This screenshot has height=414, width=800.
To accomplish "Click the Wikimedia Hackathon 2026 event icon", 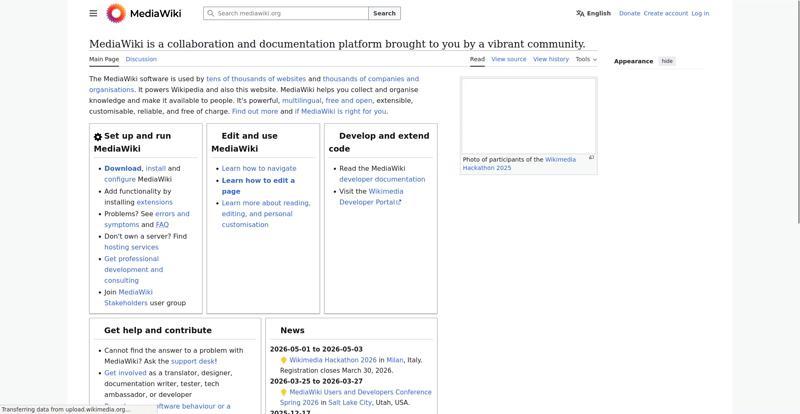I will 284,360.
